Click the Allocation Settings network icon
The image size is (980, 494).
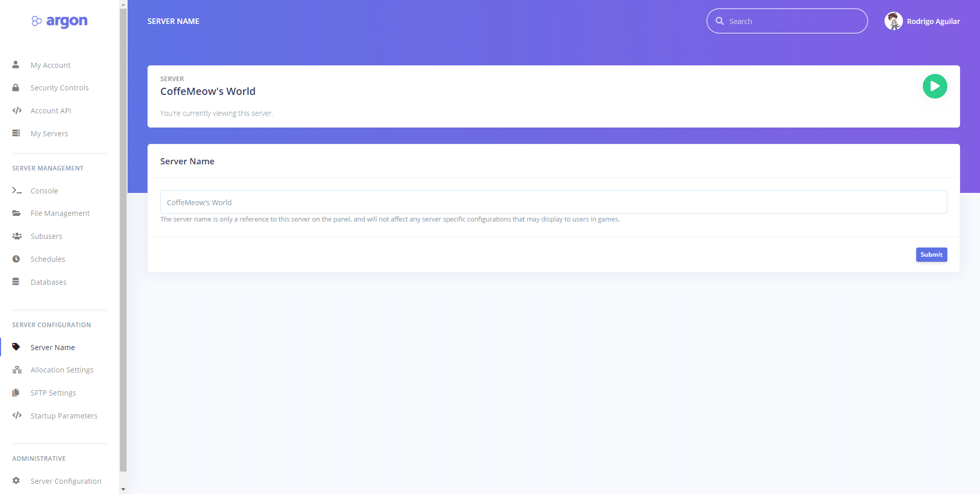(17, 370)
